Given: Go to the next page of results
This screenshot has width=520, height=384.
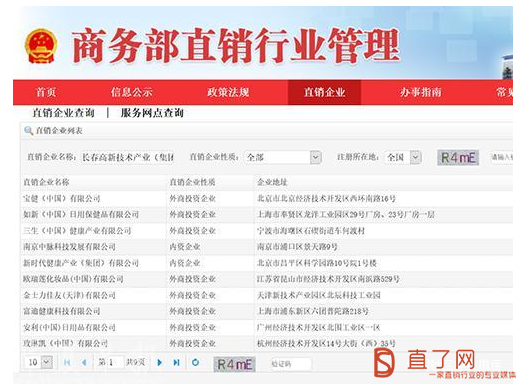Looking at the screenshot, I should [160, 362].
